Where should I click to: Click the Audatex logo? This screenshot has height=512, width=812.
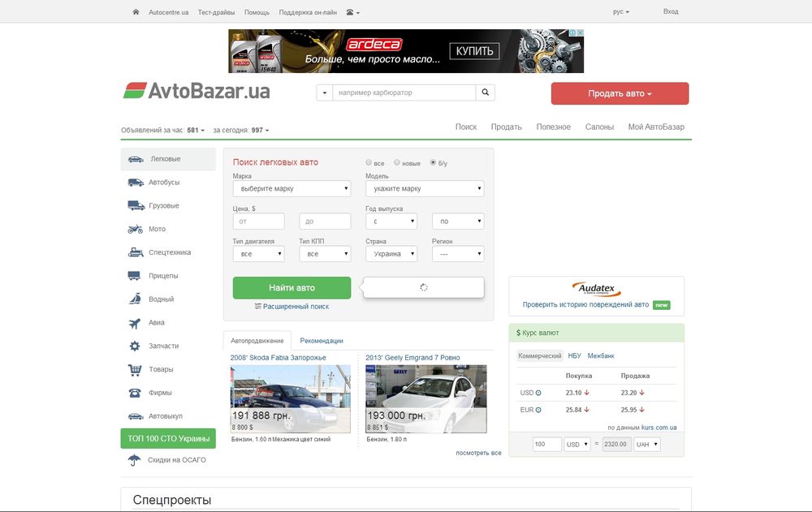click(x=596, y=289)
